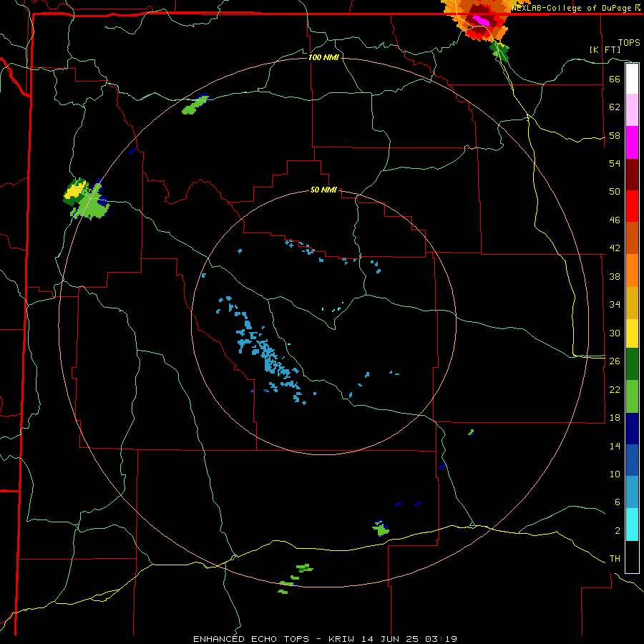Screen dimensions: 644x644
Task: Select the light pink legend swatch
Action: click(x=632, y=110)
